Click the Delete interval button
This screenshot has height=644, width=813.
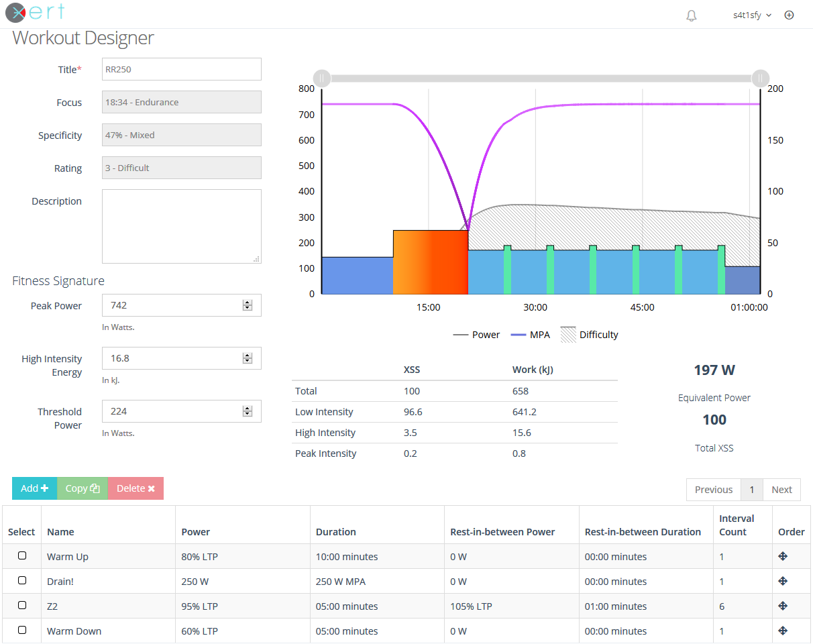tap(135, 488)
